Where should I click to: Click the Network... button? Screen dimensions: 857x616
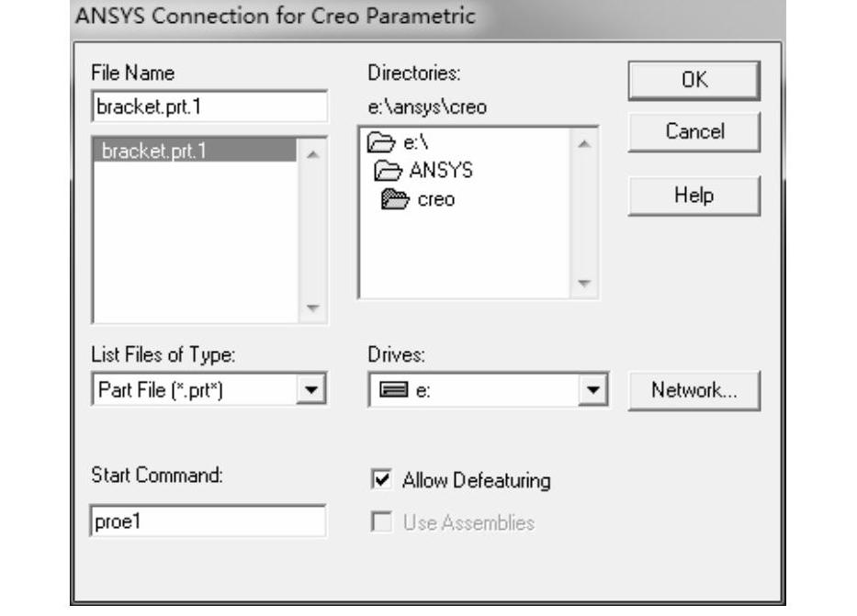click(x=693, y=389)
